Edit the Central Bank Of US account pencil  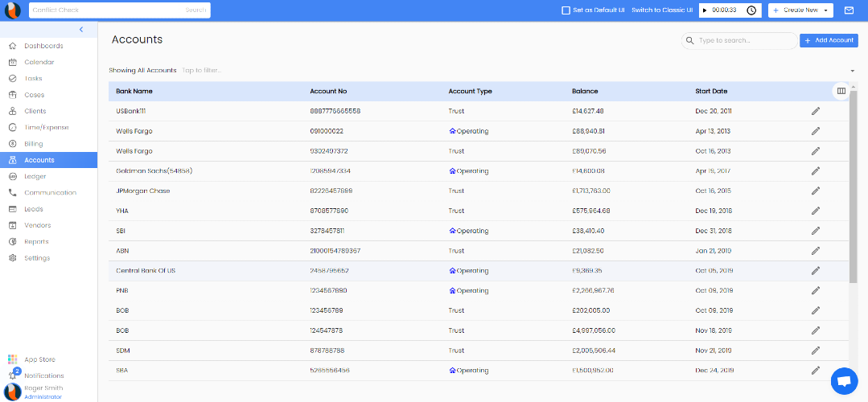[x=815, y=270]
